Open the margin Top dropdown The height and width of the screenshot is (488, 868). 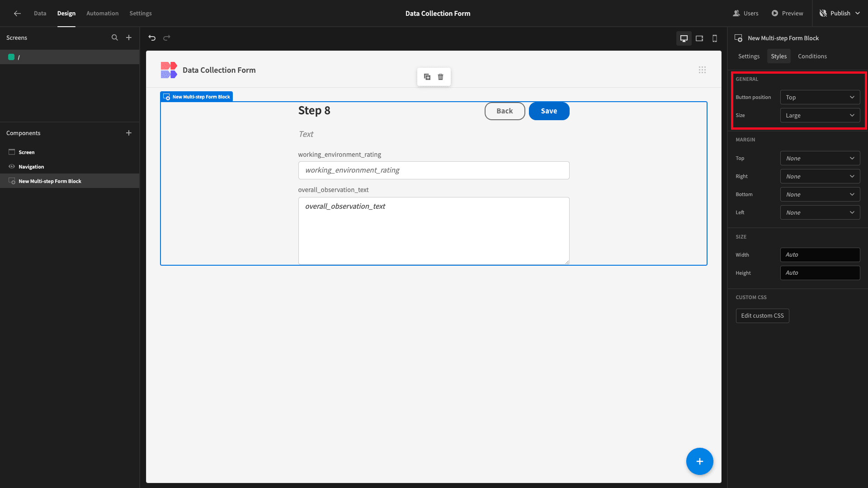(820, 158)
